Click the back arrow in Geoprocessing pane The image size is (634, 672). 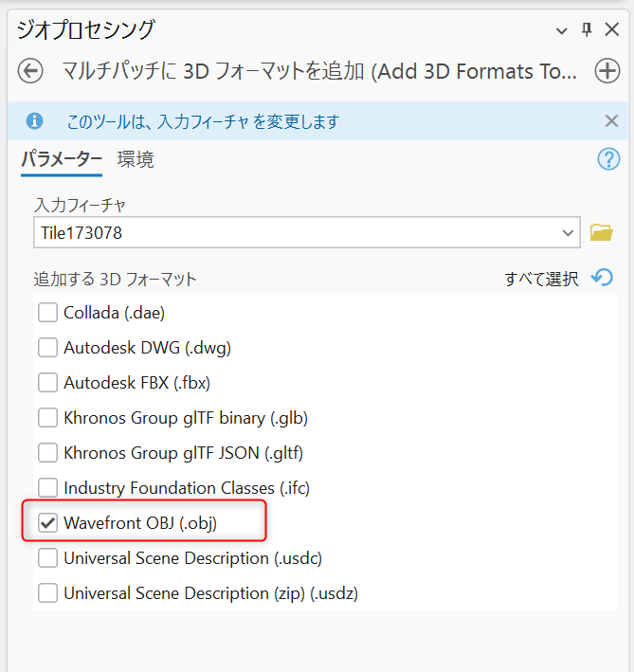pyautogui.click(x=30, y=71)
